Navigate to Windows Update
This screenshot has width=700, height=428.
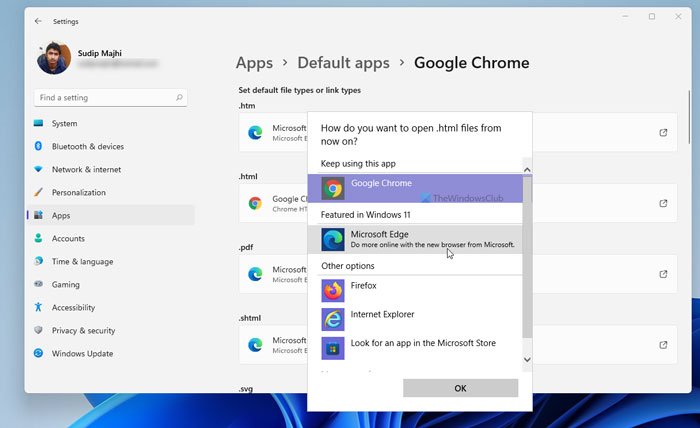pos(83,353)
